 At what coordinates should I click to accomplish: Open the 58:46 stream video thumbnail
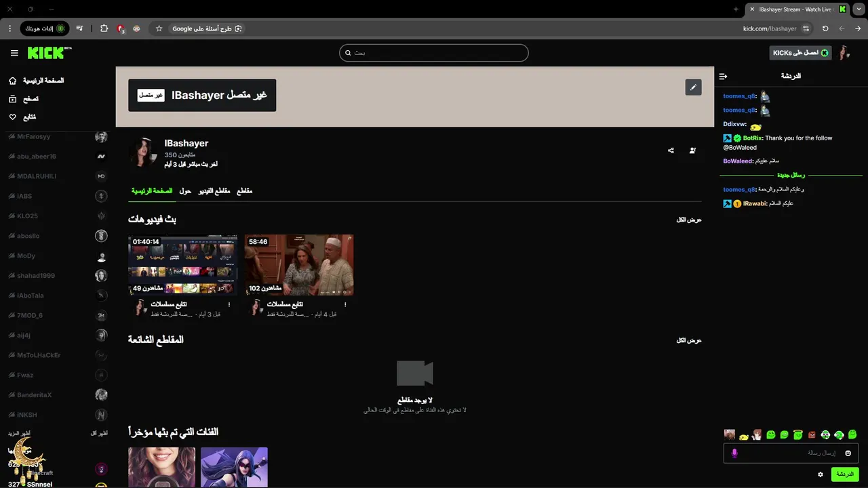coord(299,265)
